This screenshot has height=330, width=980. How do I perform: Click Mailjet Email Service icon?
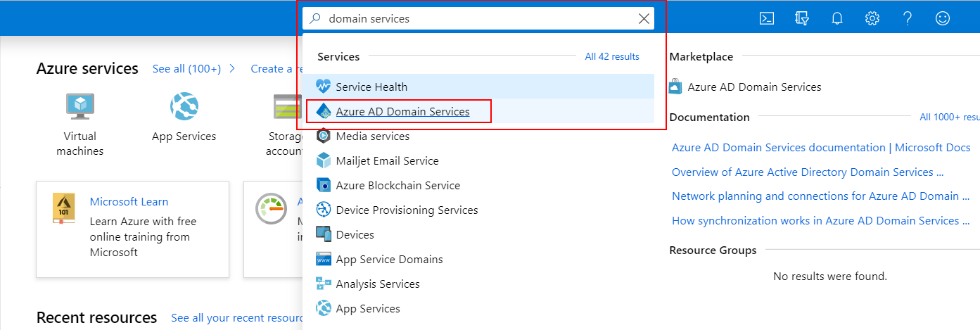[x=324, y=160]
